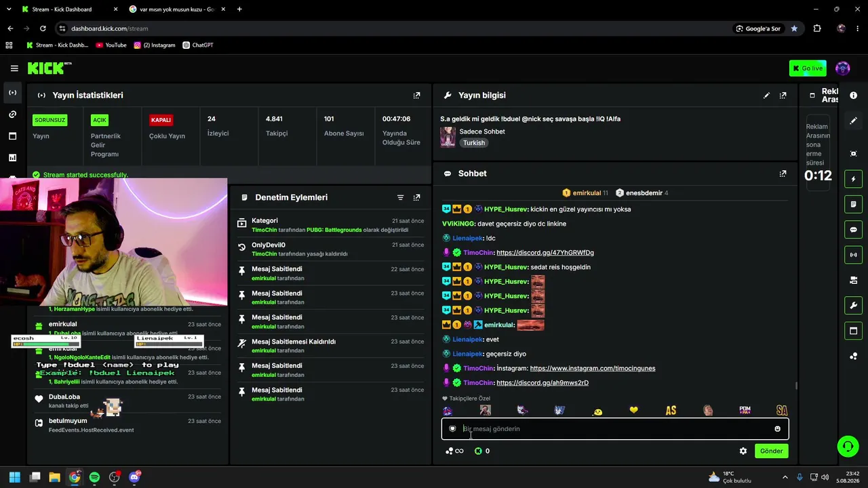Click the pencil icon in the right sidebar
The image size is (868, 488).
coord(853,121)
